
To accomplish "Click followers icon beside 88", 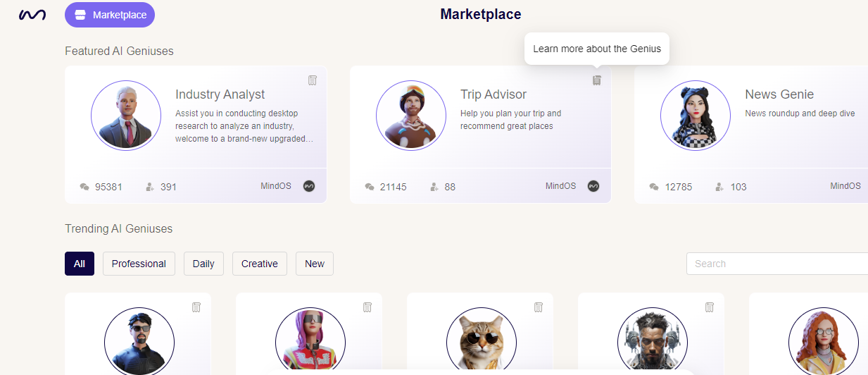I will coord(434,187).
